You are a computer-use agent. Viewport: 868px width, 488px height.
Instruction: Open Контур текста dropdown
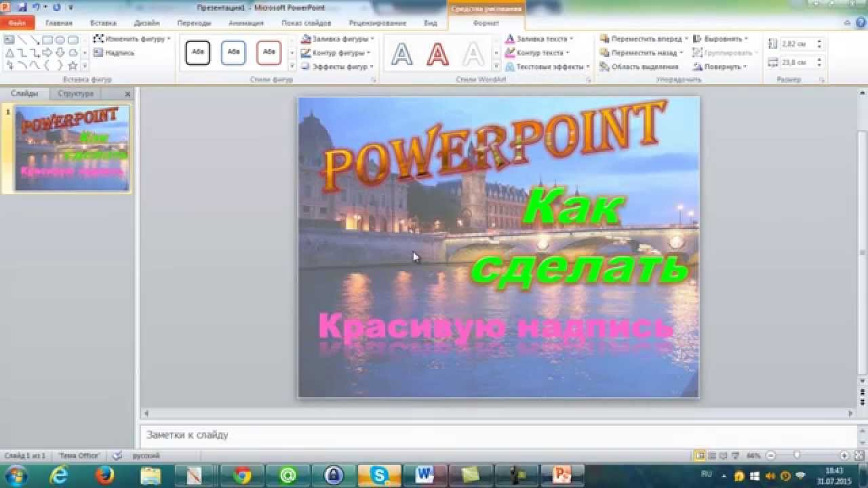(x=538, y=53)
